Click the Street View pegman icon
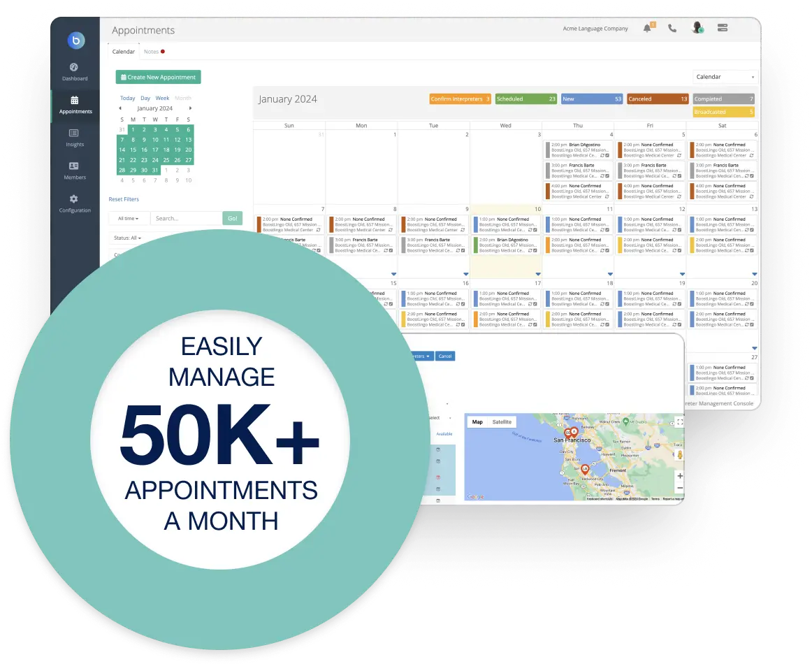This screenshot has width=812, height=664. pos(680,455)
